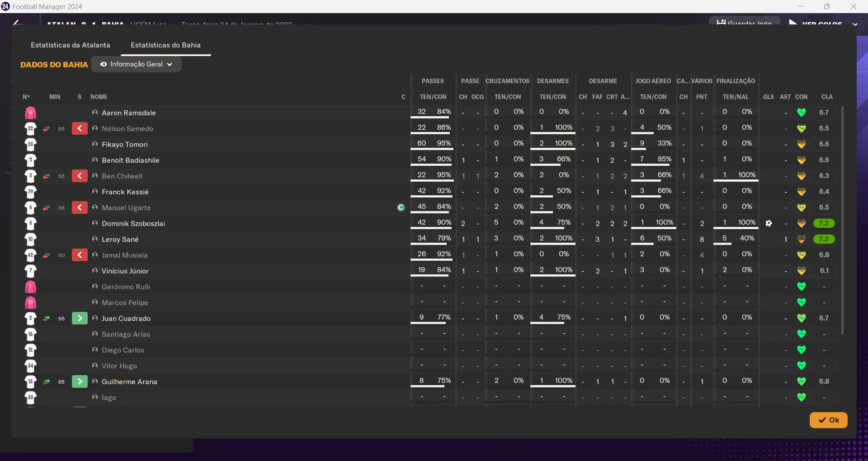Click the PASSES column group header
The image size is (868, 461).
433,81
